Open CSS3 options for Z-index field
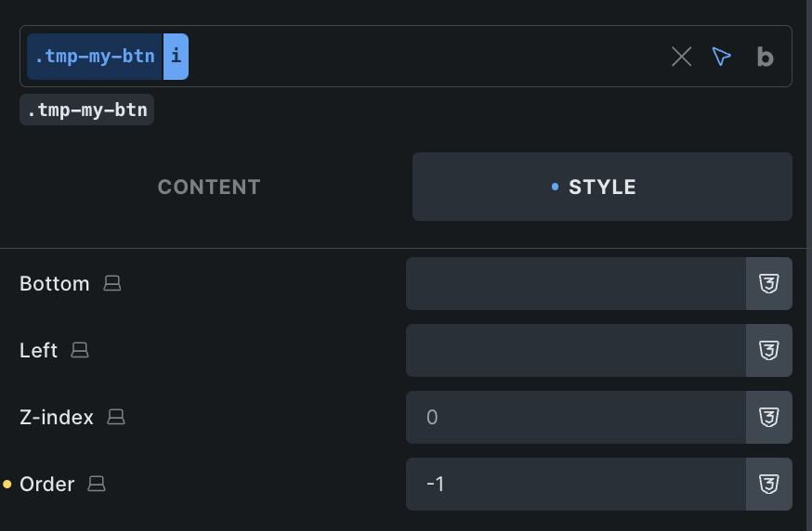 (769, 417)
